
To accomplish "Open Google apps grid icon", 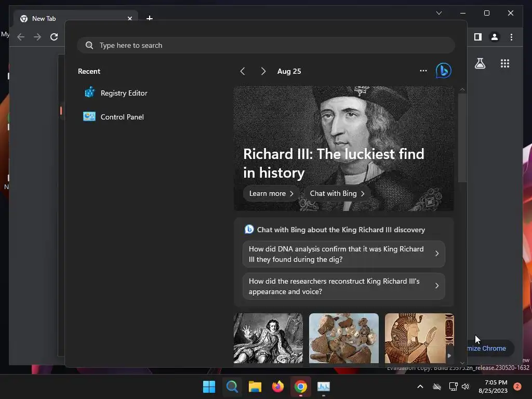I will click(x=505, y=63).
